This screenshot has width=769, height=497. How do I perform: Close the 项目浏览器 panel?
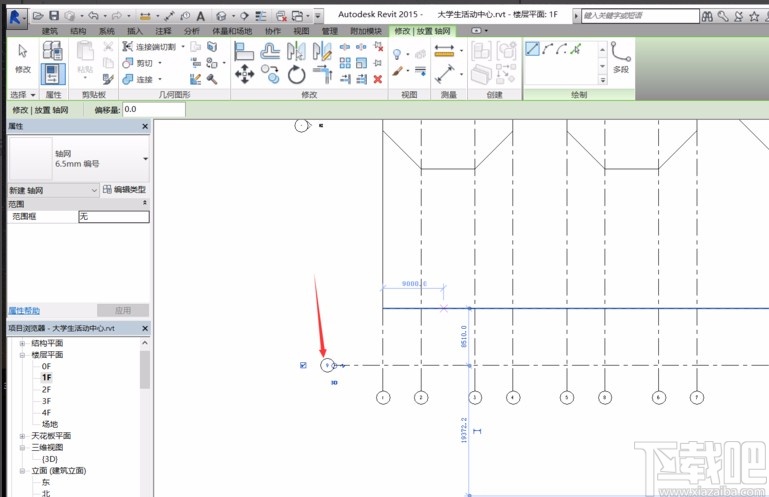145,328
